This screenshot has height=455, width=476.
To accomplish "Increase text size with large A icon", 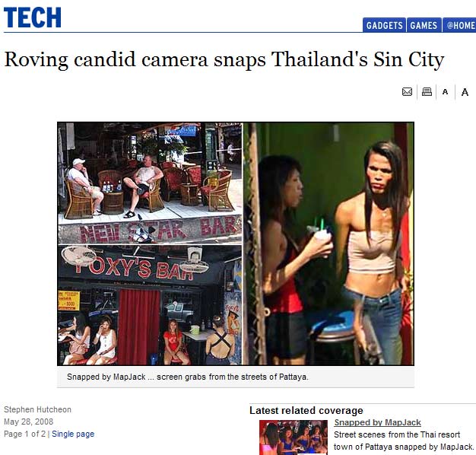I will [x=465, y=92].
